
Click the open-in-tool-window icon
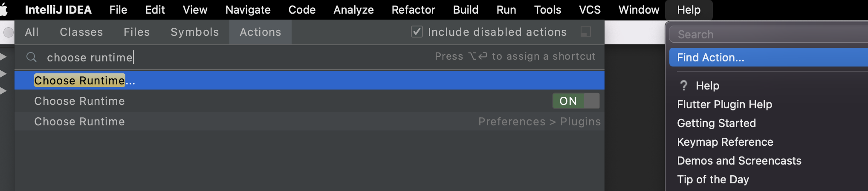[x=586, y=32]
